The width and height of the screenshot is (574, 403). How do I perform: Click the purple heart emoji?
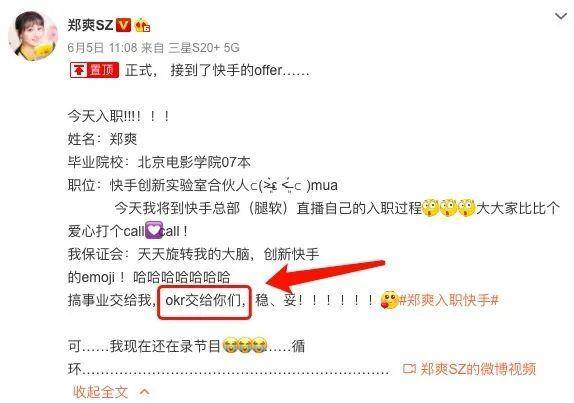[154, 230]
